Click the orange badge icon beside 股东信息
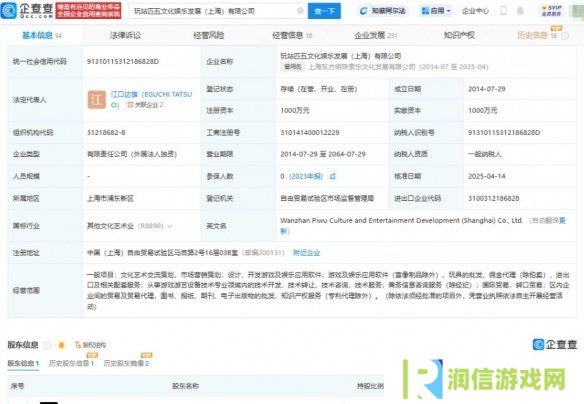 coord(61,346)
